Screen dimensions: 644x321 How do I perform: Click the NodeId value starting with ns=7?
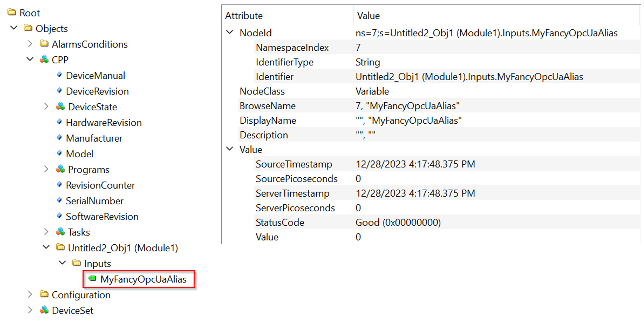click(486, 33)
